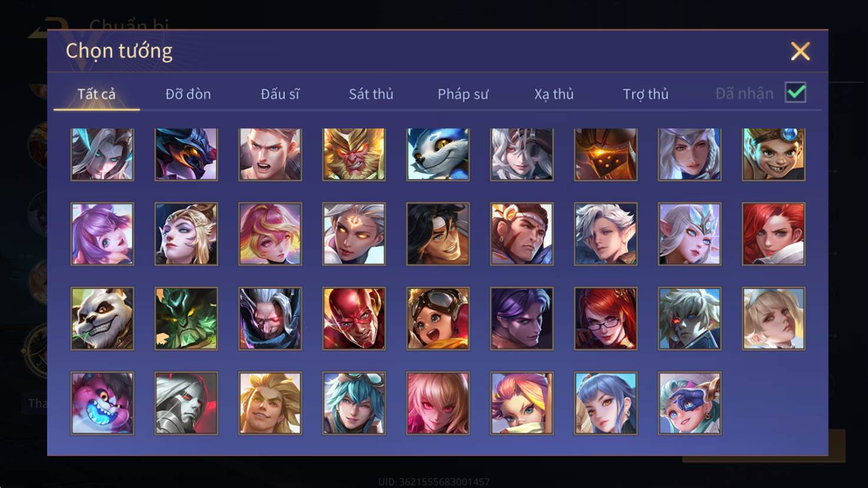This screenshot has height=488, width=868.
Task: Select the Flash hero in red mask
Action: click(x=354, y=318)
